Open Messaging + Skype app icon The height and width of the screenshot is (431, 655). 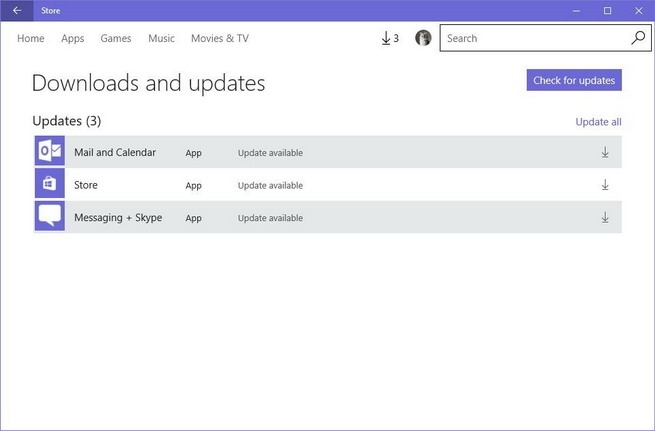50,216
